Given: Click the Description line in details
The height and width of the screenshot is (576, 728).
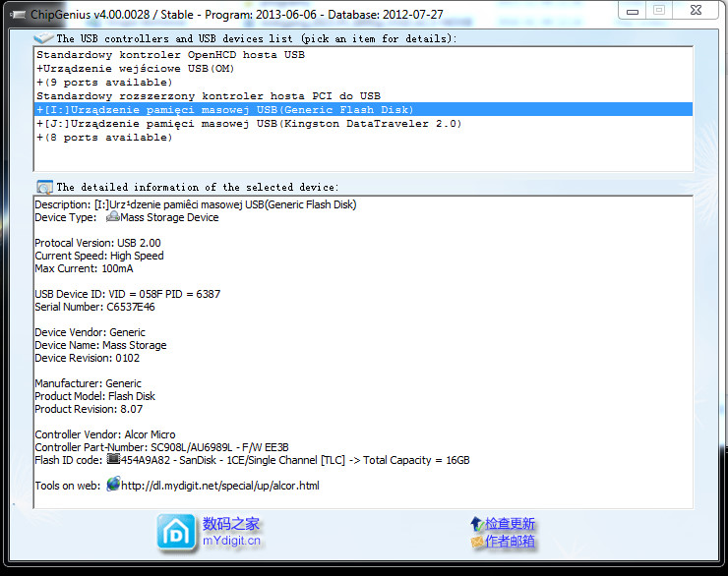Looking at the screenshot, I should [x=196, y=204].
